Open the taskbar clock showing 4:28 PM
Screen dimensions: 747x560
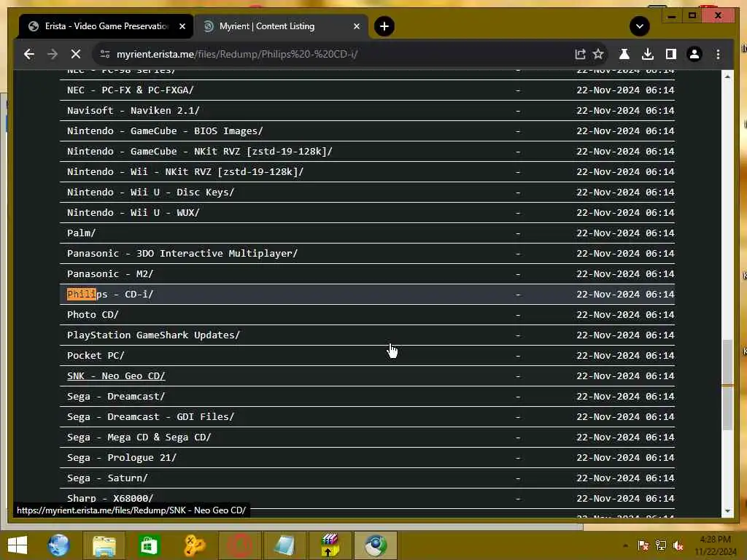[x=716, y=545]
